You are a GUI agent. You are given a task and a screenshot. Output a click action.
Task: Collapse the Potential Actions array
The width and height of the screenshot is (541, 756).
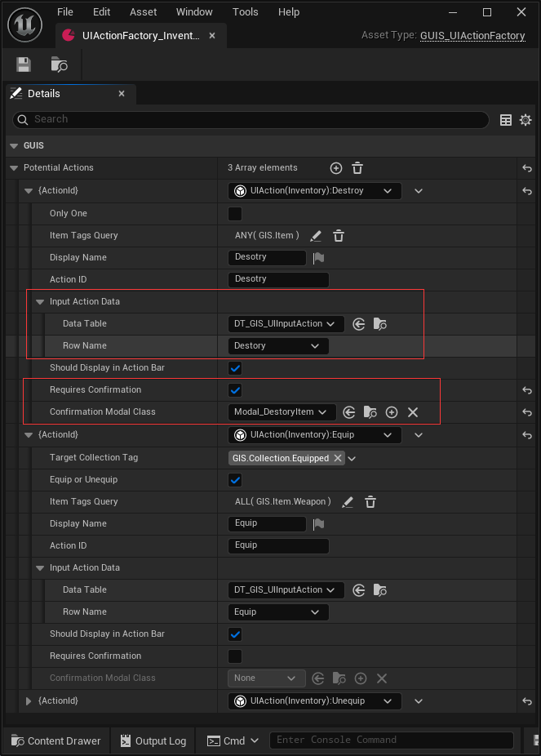pyautogui.click(x=14, y=168)
